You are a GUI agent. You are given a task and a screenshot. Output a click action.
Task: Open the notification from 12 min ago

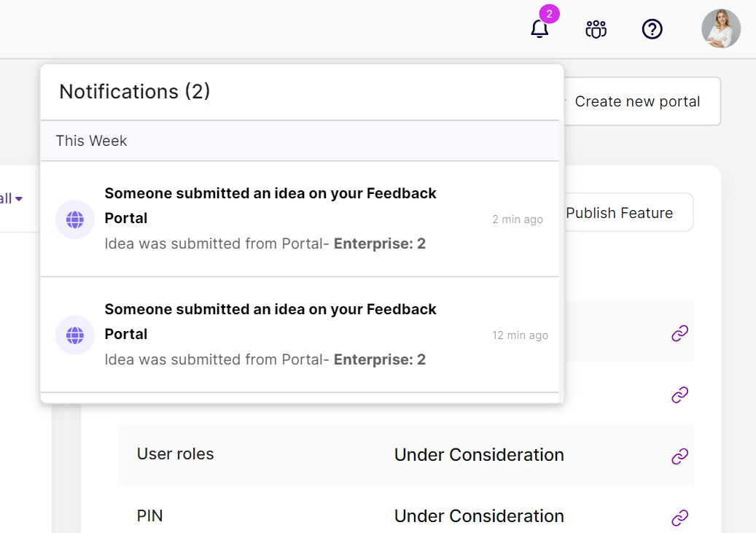(299, 335)
